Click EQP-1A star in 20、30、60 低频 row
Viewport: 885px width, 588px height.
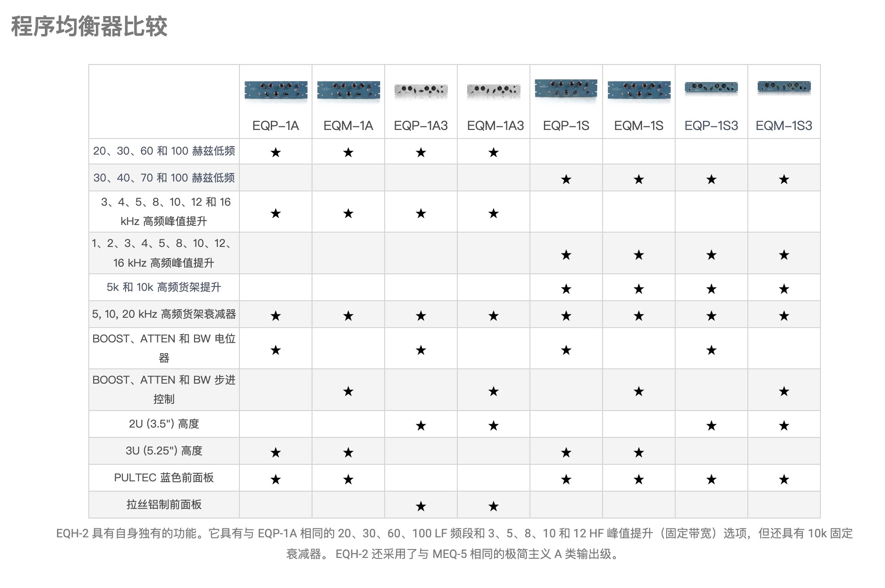[x=276, y=152]
